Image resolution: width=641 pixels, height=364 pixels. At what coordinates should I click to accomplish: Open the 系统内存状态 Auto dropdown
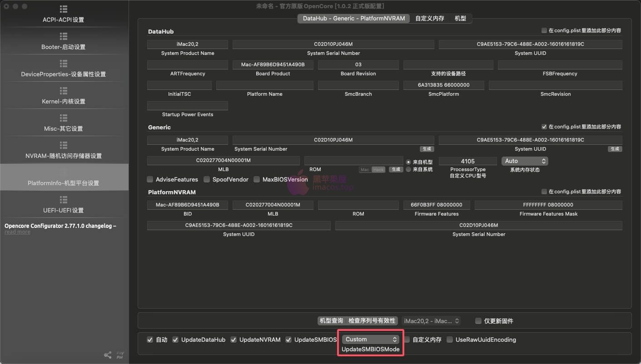(x=525, y=161)
